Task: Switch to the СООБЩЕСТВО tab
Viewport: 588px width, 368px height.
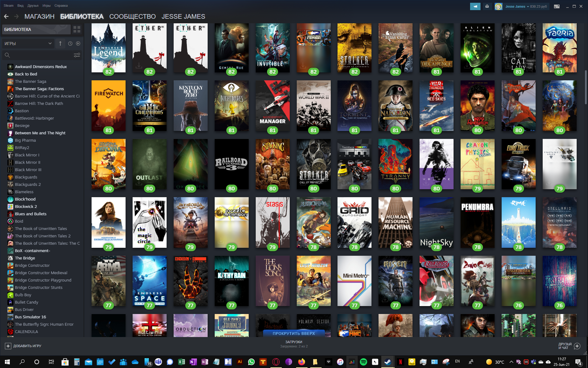Action: click(x=133, y=17)
